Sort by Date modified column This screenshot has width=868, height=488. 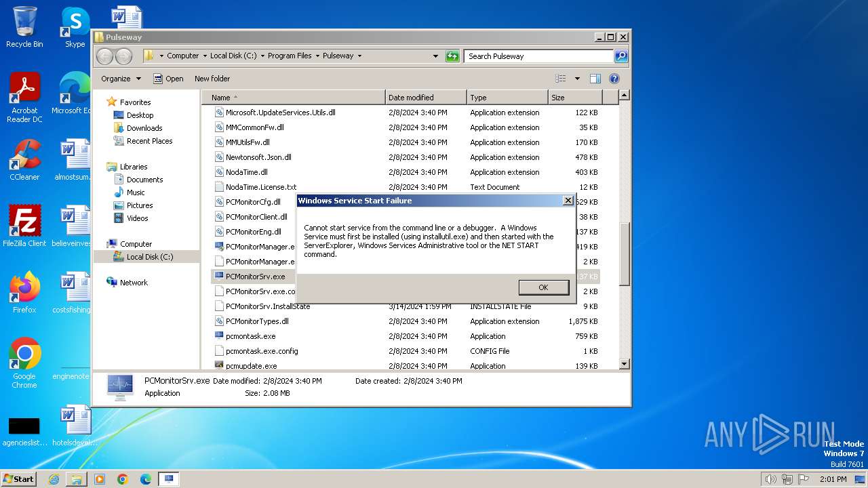(x=426, y=98)
